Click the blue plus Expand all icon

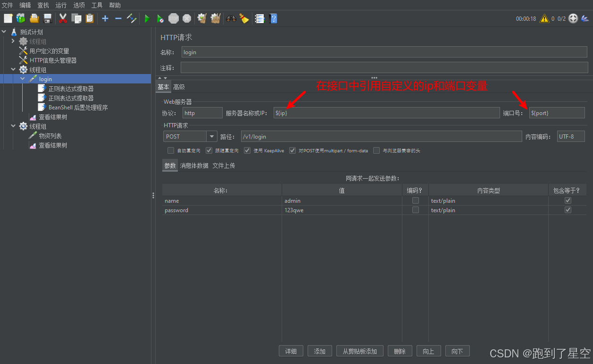pos(105,18)
